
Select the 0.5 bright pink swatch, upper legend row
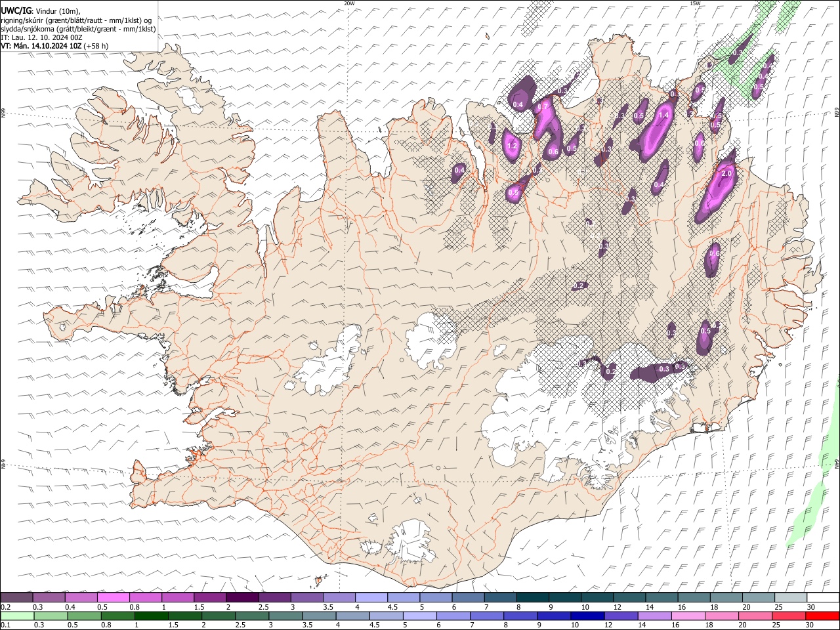click(x=114, y=597)
